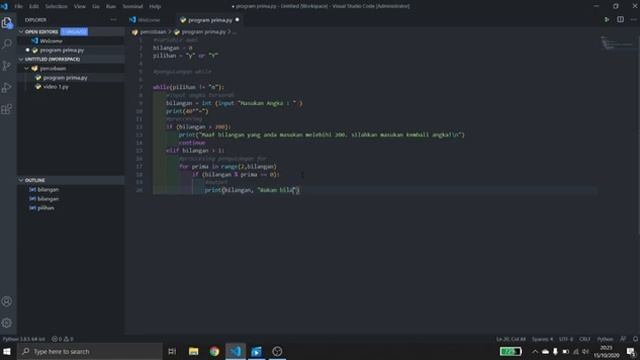Viewport: 640px width, 360px height.
Task: Open the Selection menu
Action: point(56,6)
